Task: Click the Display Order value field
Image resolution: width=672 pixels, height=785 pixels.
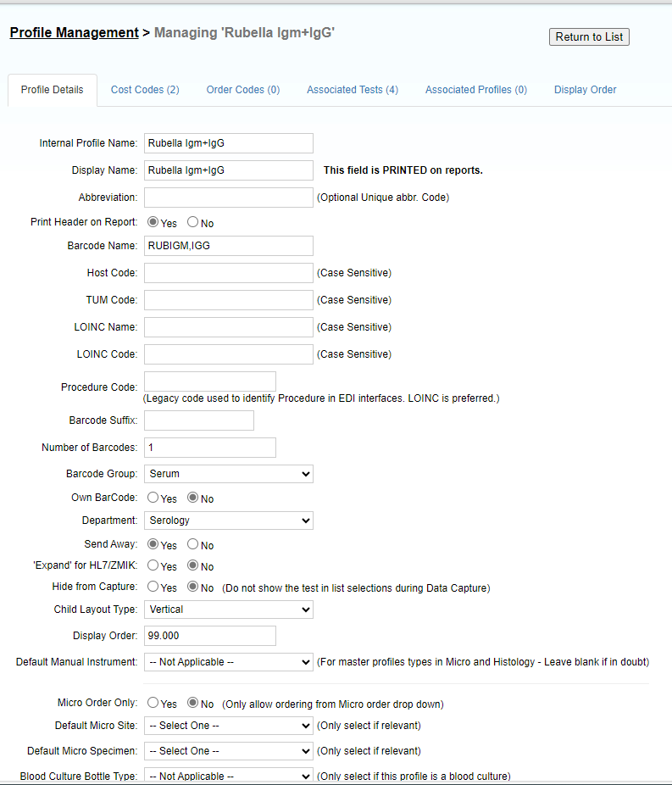Action: click(210, 636)
